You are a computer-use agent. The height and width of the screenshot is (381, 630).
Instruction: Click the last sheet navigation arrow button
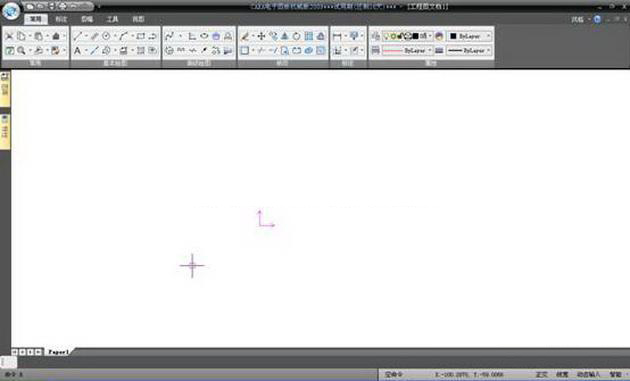point(38,352)
